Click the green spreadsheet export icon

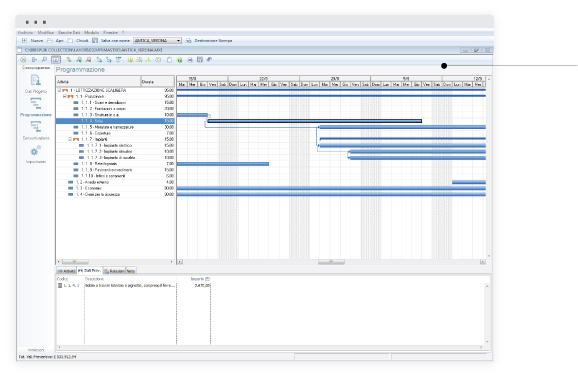pos(180,60)
